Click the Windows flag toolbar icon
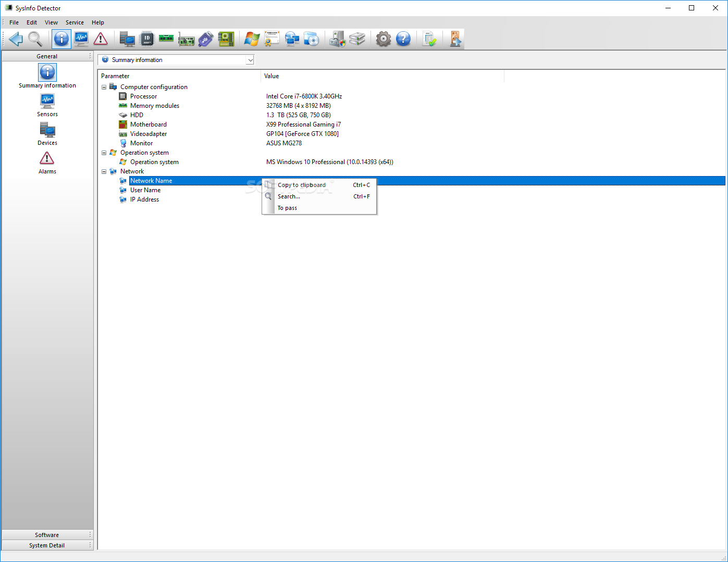This screenshot has width=728, height=562. tap(252, 39)
